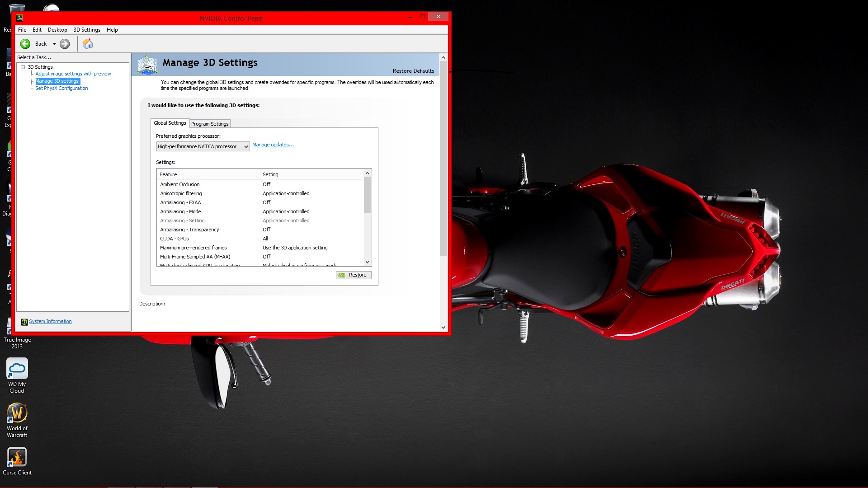The image size is (868, 488).
Task: Select the Antialiasing - FXAA row
Action: (x=260, y=202)
